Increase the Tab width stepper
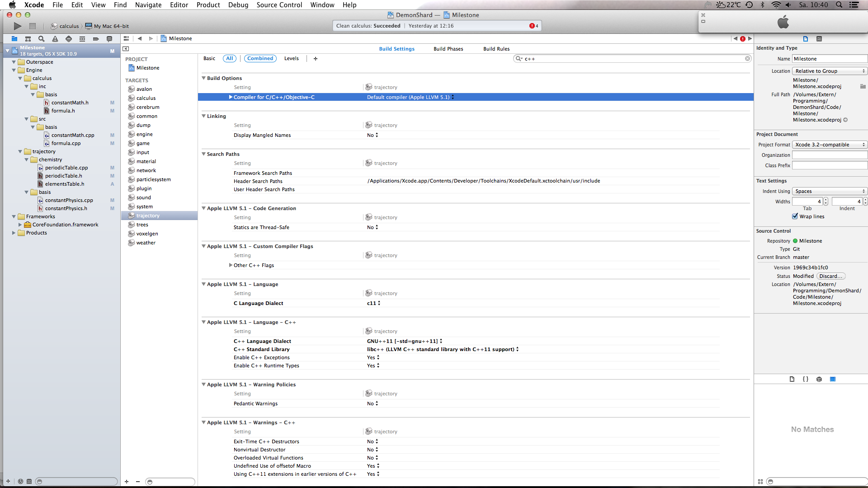Screen dimensions: 868x488 (x=826, y=200)
